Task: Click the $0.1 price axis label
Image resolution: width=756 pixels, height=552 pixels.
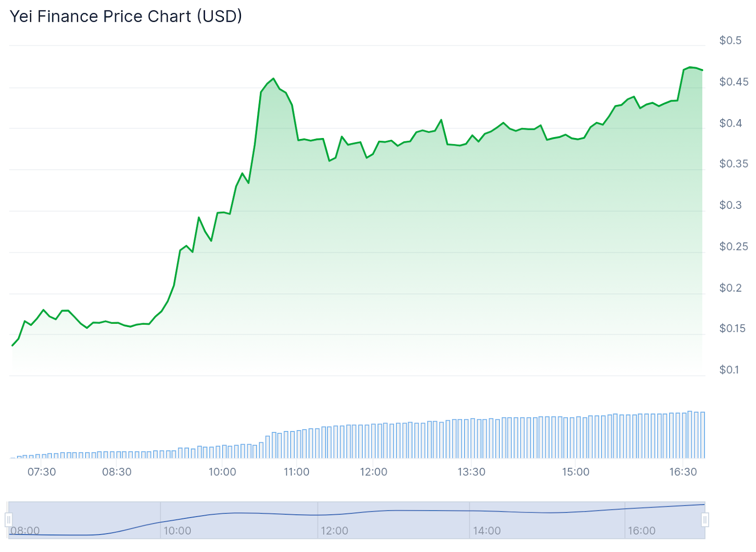Action: click(x=729, y=370)
